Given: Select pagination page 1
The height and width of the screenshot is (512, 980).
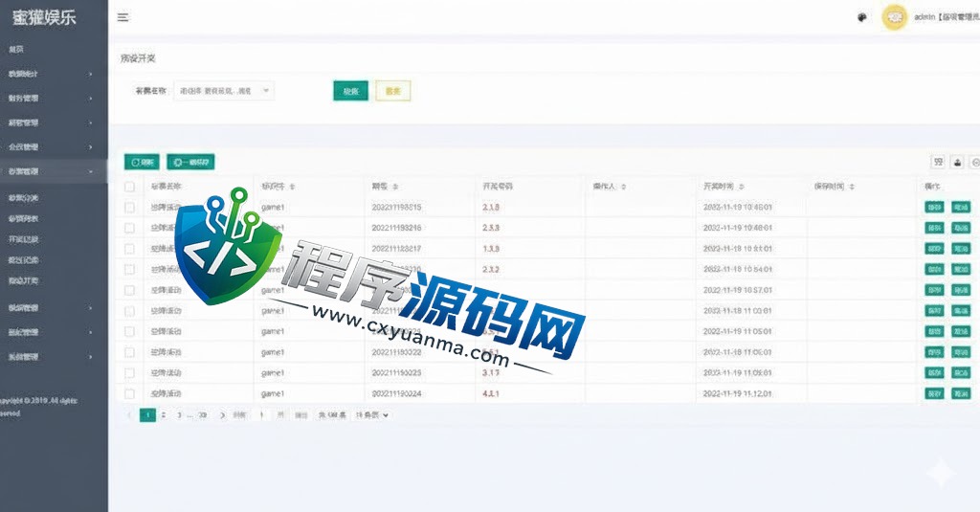Looking at the screenshot, I should tap(147, 415).
